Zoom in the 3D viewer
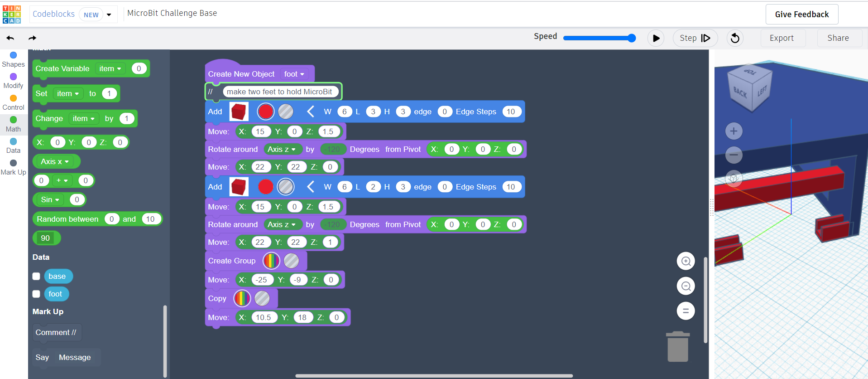Screen dimensions: 868x379 (x=734, y=131)
